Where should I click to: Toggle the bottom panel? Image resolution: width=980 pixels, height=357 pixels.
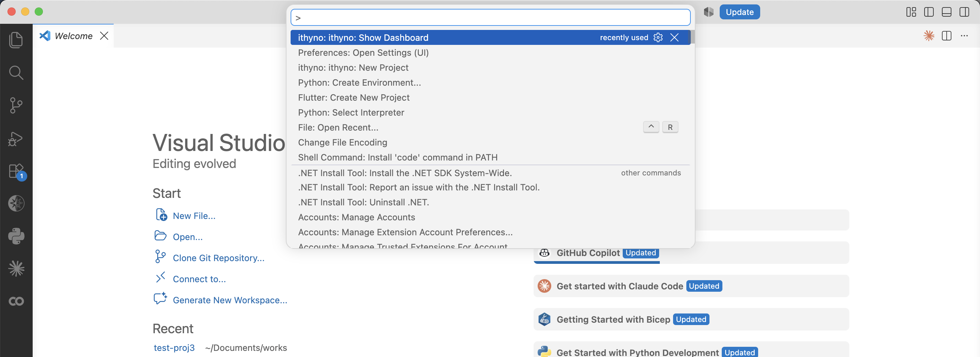coord(947,12)
